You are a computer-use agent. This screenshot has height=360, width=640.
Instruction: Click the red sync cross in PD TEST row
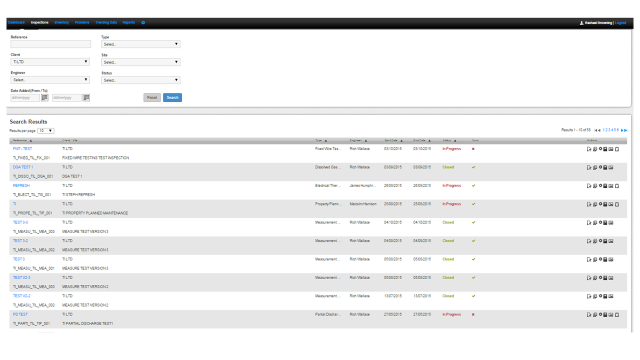pos(473,315)
